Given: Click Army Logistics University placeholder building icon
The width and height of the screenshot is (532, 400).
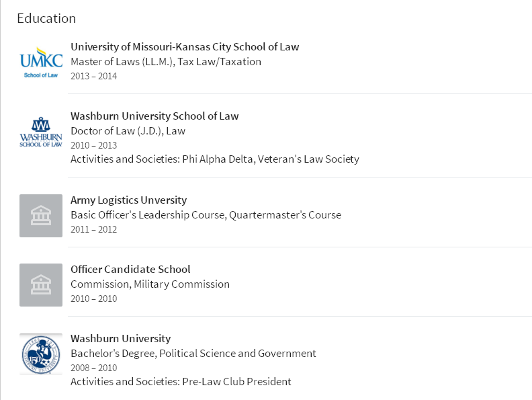Looking at the screenshot, I should pyautogui.click(x=41, y=216).
